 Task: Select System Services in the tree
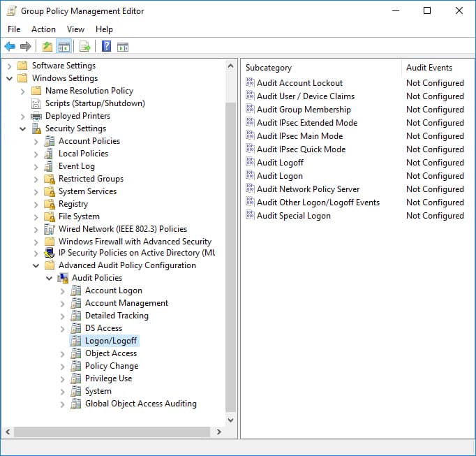[x=87, y=191]
